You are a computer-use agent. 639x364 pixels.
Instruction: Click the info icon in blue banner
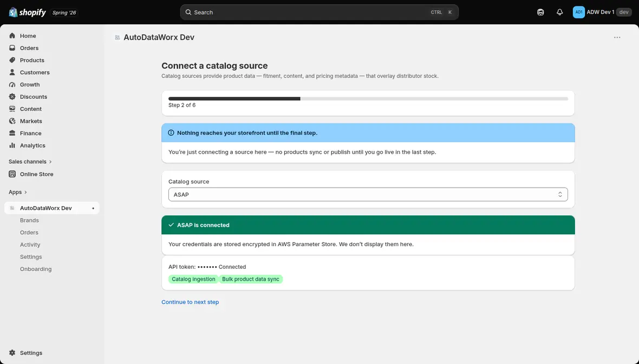click(x=171, y=133)
